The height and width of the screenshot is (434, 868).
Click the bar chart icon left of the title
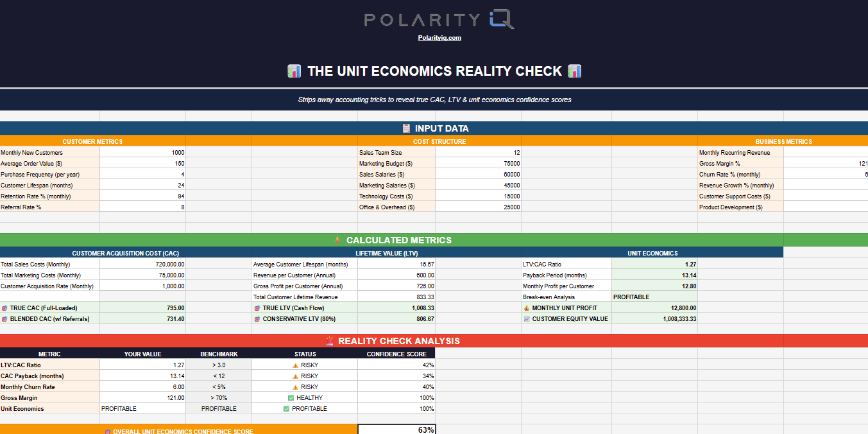294,71
